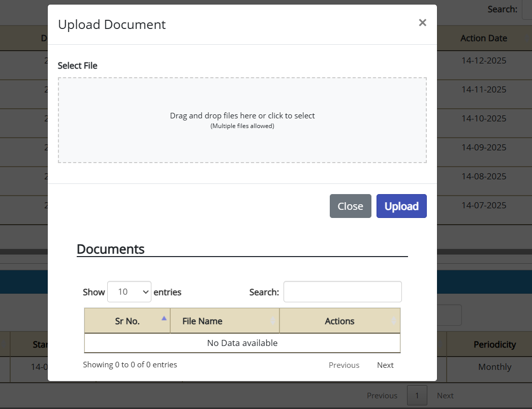Click page 1 in background pagination
This screenshot has width=532, height=409.
417,396
